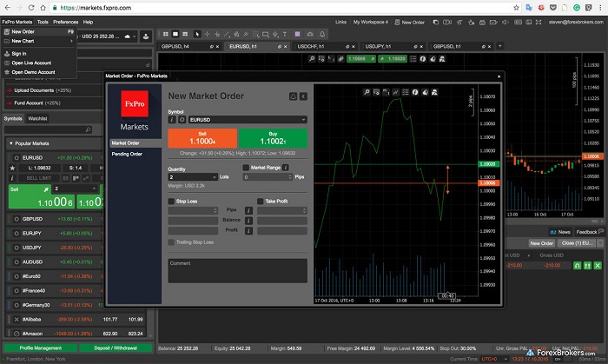The height and width of the screenshot is (364, 608).
Task: Click the green Buy 1.1002 button
Action: point(273,138)
